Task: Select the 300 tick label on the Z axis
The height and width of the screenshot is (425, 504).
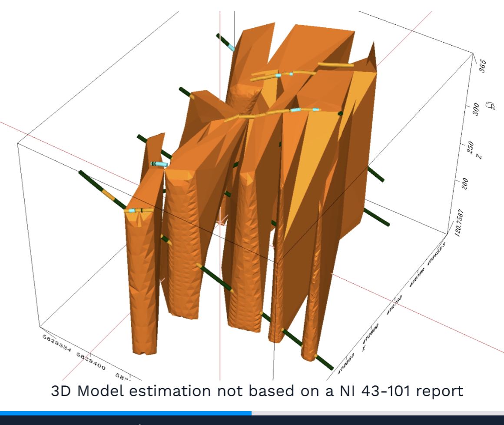Action: tap(476, 108)
